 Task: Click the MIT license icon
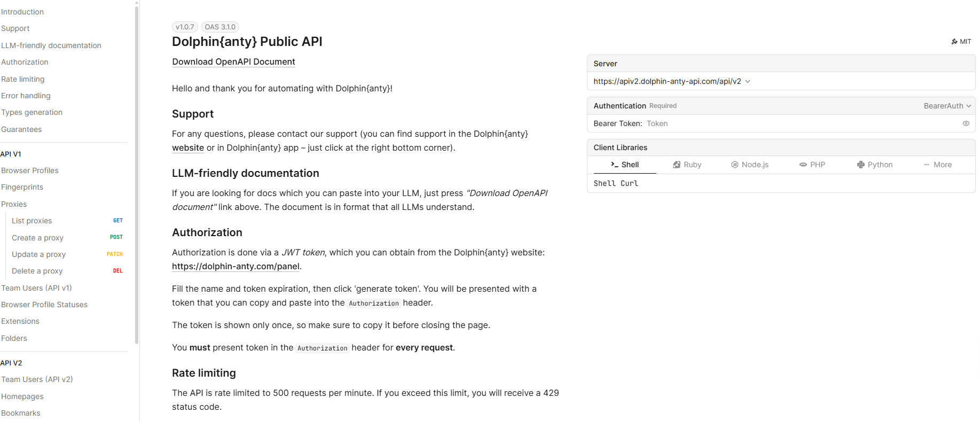(x=954, y=42)
